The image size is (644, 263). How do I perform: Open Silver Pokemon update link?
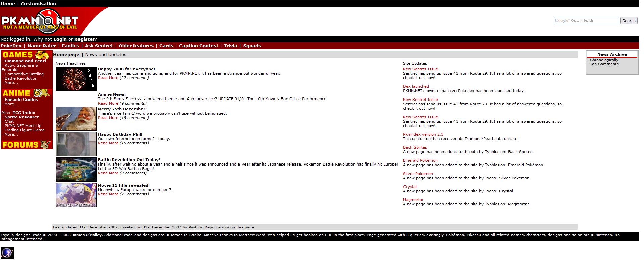click(418, 174)
